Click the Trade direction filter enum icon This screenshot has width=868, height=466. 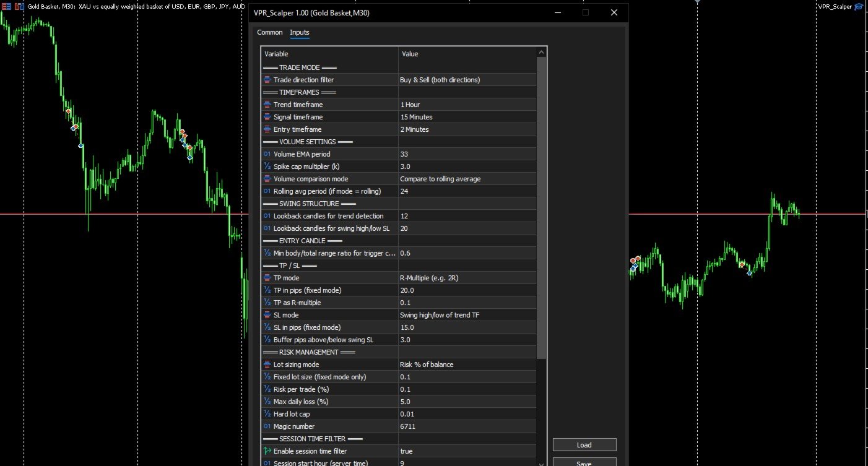(267, 80)
